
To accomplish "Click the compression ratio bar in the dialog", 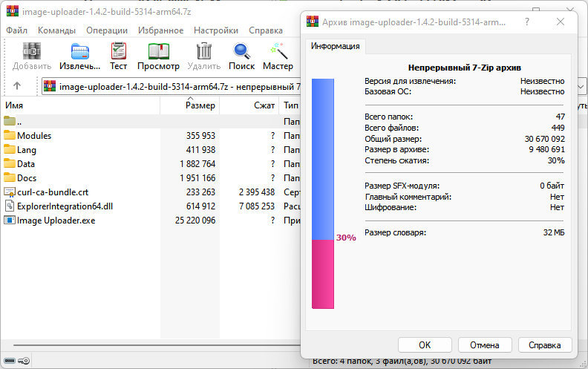I will 323,194.
